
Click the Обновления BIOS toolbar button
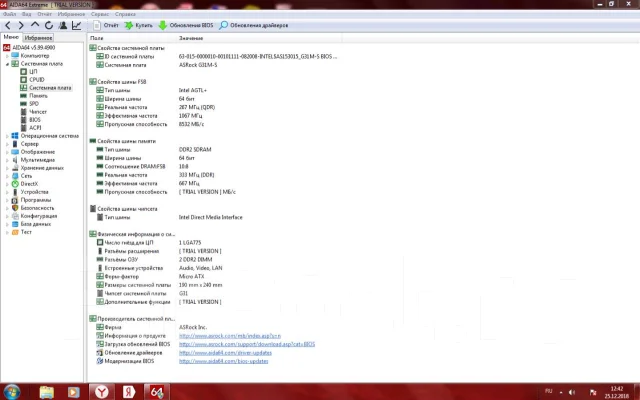tap(186, 25)
